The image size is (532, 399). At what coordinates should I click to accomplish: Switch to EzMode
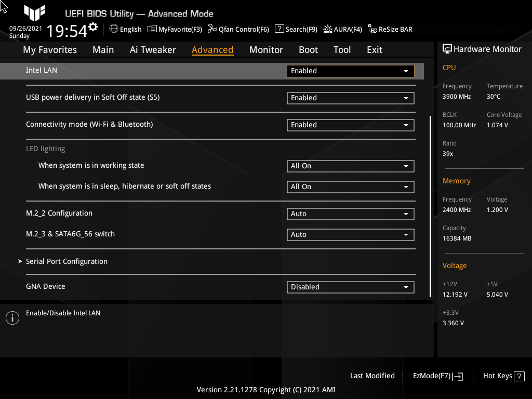point(437,376)
